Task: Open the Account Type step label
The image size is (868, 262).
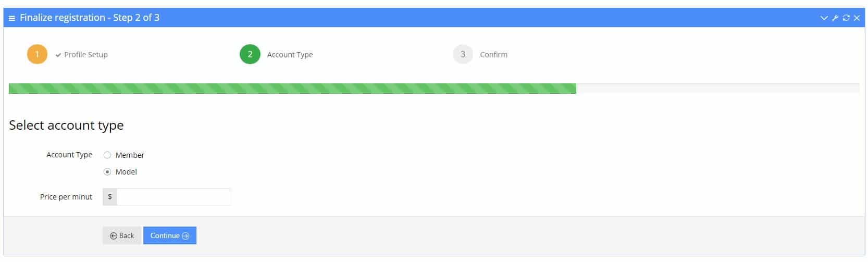Action: coord(290,55)
